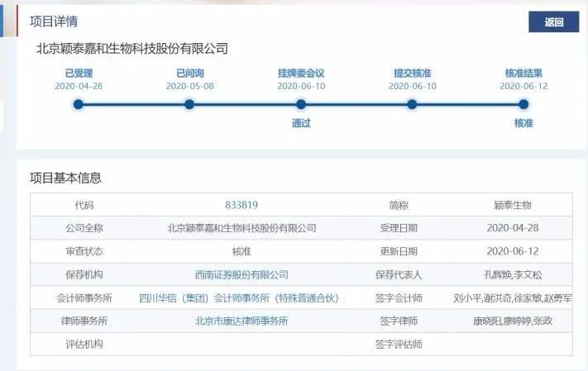Select the 已受理 timeline dot
The image size is (588, 371).
79,104
